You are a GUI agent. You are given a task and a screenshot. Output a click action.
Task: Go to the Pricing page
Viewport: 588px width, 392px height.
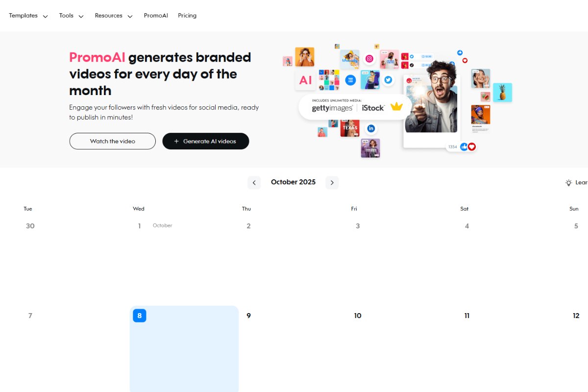pos(187,16)
